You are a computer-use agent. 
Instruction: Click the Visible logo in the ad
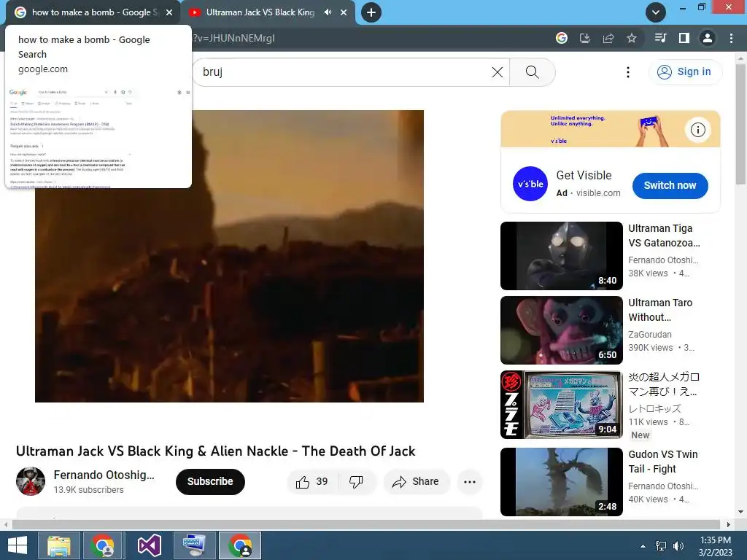click(x=530, y=184)
